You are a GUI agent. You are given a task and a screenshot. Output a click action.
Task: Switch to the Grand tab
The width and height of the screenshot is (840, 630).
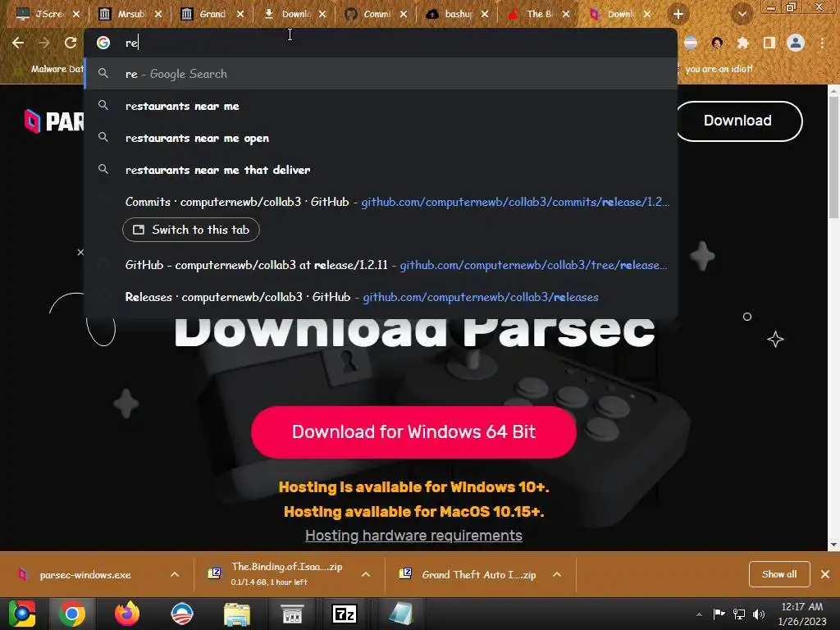(212, 14)
